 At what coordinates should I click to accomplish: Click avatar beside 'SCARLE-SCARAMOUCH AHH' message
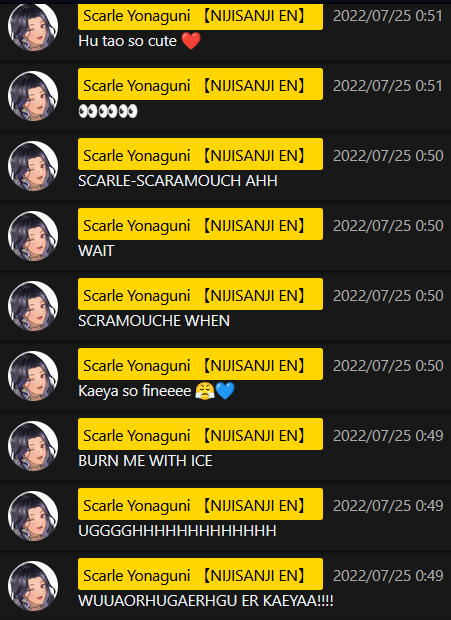33,166
